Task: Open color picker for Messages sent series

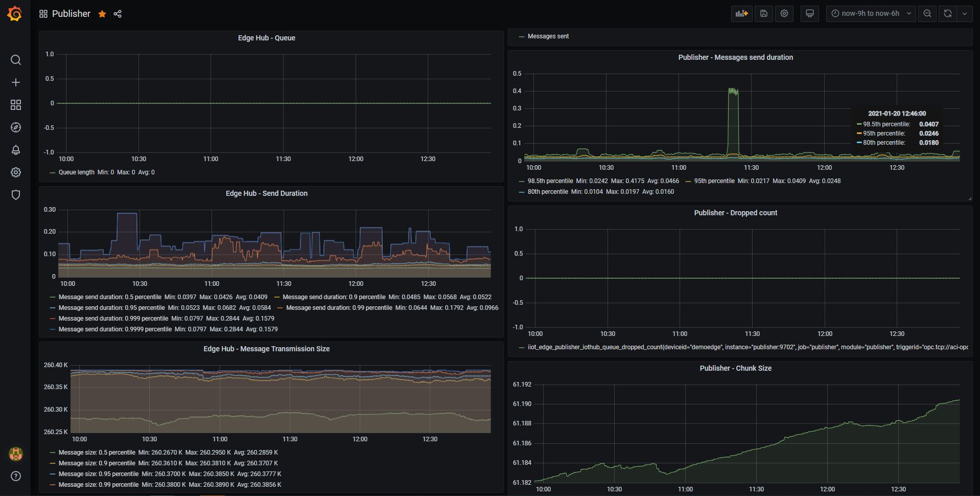Action: click(x=522, y=37)
